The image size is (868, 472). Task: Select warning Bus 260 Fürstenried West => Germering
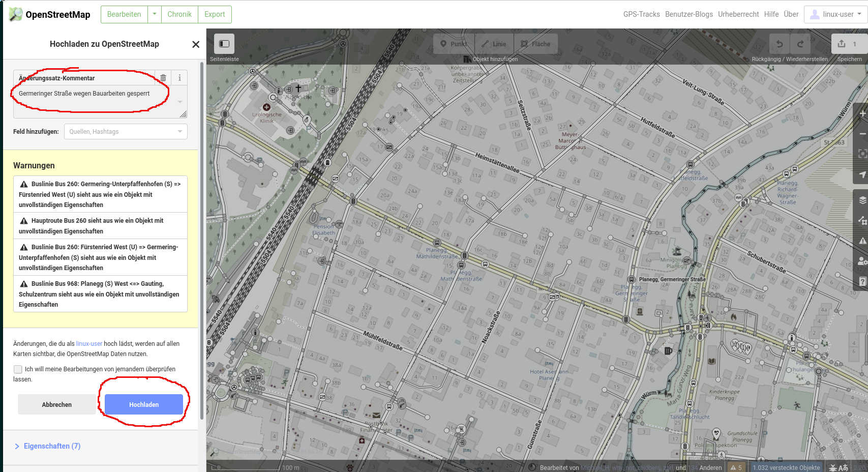(100, 257)
